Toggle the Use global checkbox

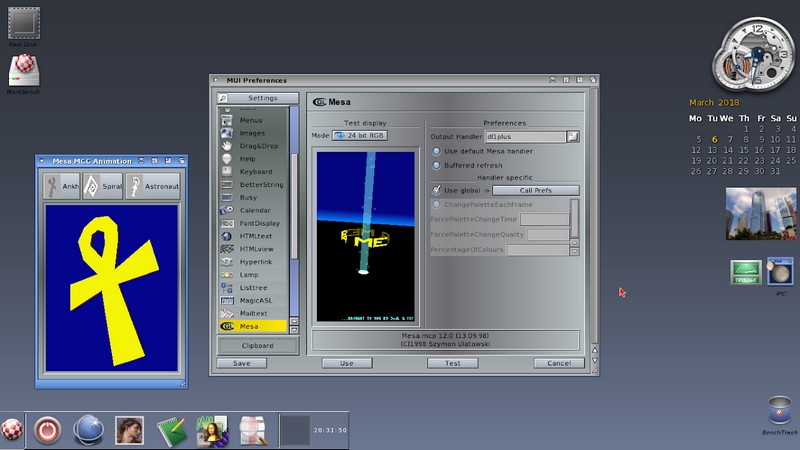click(x=436, y=190)
